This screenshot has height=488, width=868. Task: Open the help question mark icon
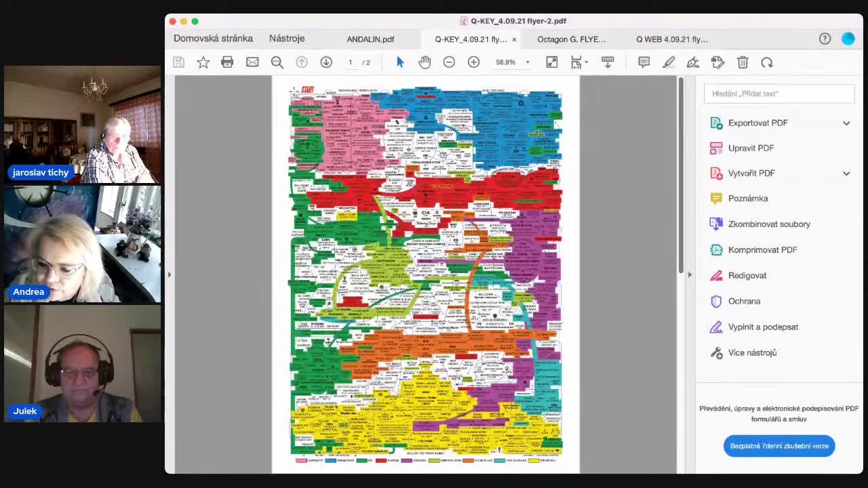[825, 39]
